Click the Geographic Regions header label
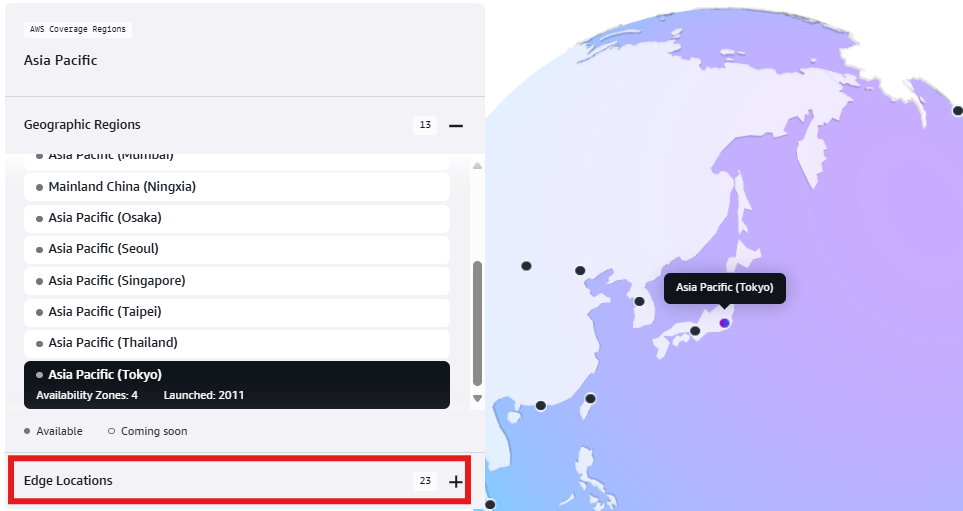Viewport: 963px width, 511px height. (82, 125)
